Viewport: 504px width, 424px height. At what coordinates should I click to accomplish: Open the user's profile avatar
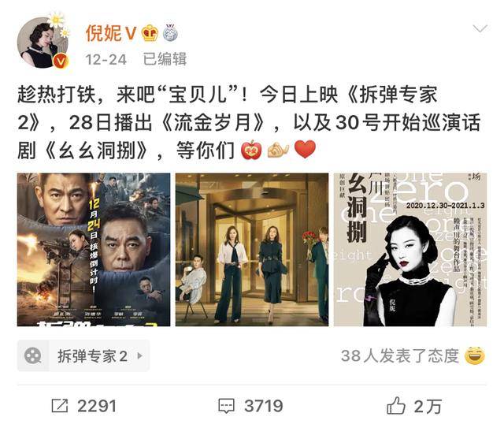[x=43, y=42]
